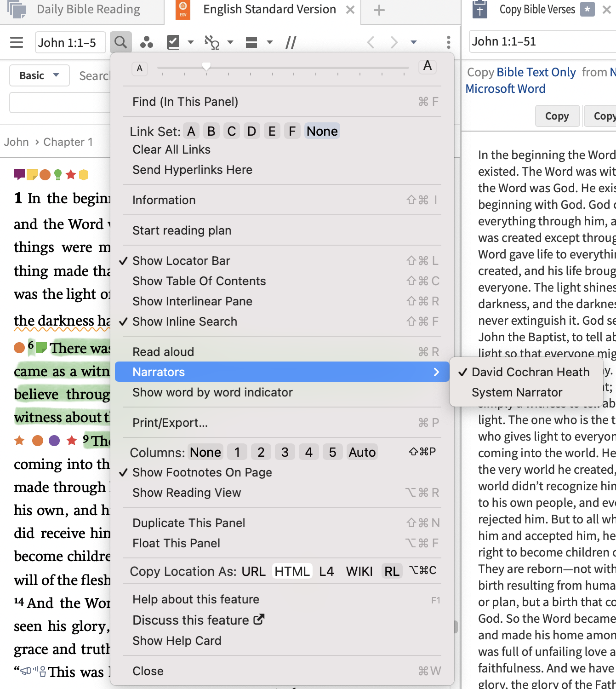Screen dimensions: 616x689
Task: Click the Chapter 1 breadcrumb
Action: (68, 142)
